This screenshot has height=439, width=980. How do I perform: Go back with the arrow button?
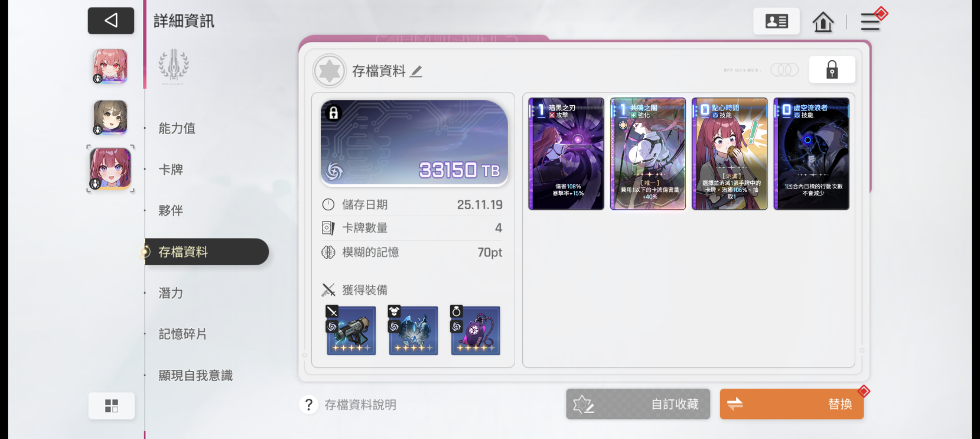(x=111, y=21)
